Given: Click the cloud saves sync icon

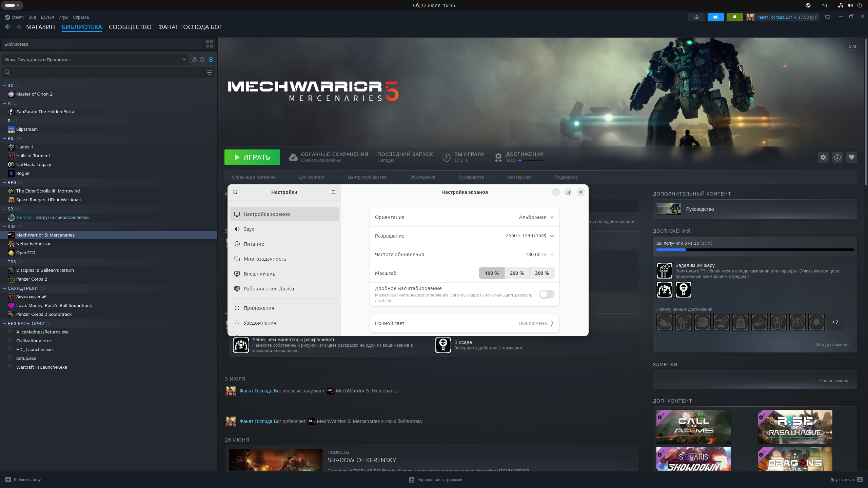Looking at the screenshot, I should click(x=293, y=157).
